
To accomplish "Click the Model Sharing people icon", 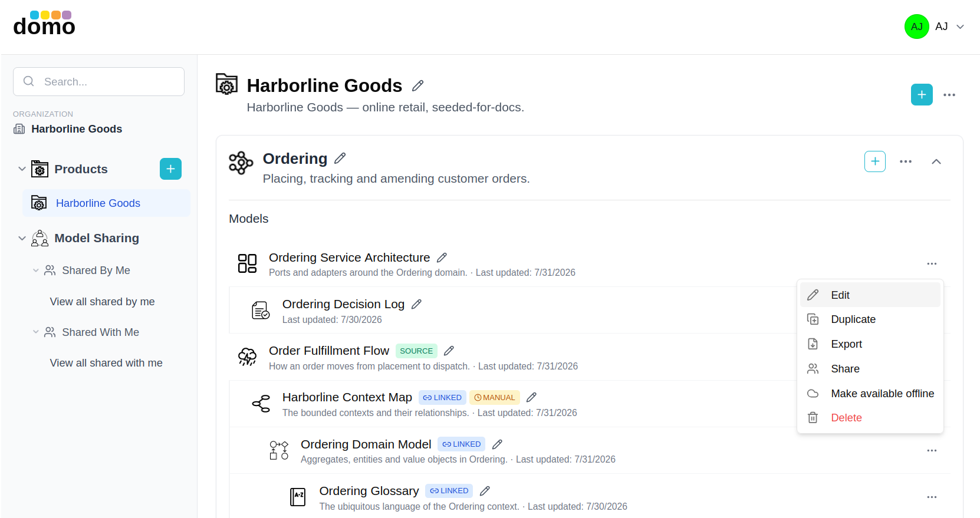I will click(40, 238).
